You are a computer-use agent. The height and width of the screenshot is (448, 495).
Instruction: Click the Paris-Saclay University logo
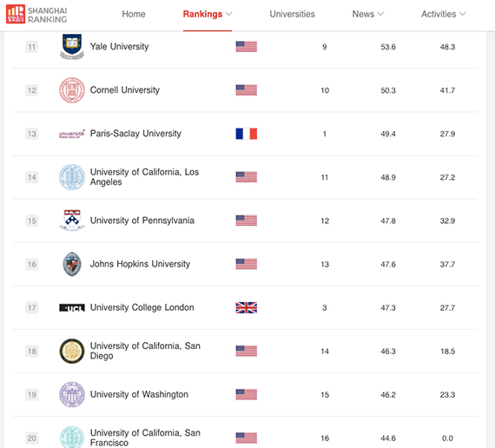click(72, 134)
